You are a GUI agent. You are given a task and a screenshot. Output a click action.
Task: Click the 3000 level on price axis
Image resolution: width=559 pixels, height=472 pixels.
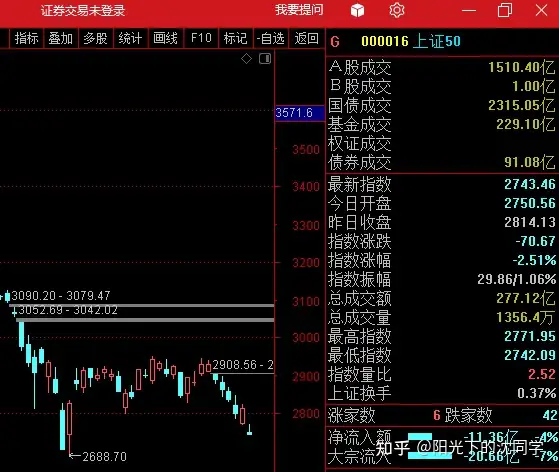[x=306, y=338]
